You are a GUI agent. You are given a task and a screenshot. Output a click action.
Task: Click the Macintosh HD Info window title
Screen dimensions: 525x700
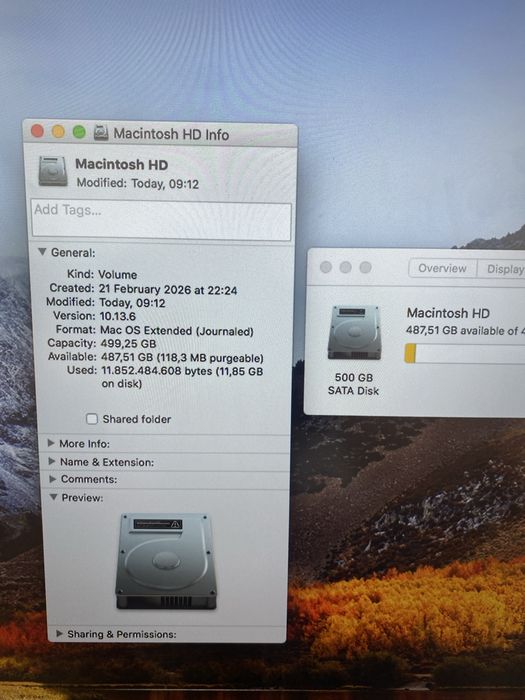(x=171, y=134)
